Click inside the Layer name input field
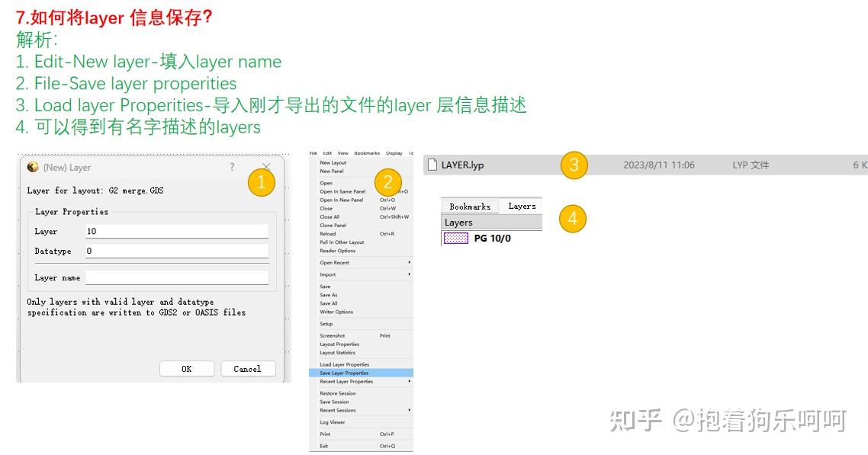The image size is (868, 455). point(177,277)
